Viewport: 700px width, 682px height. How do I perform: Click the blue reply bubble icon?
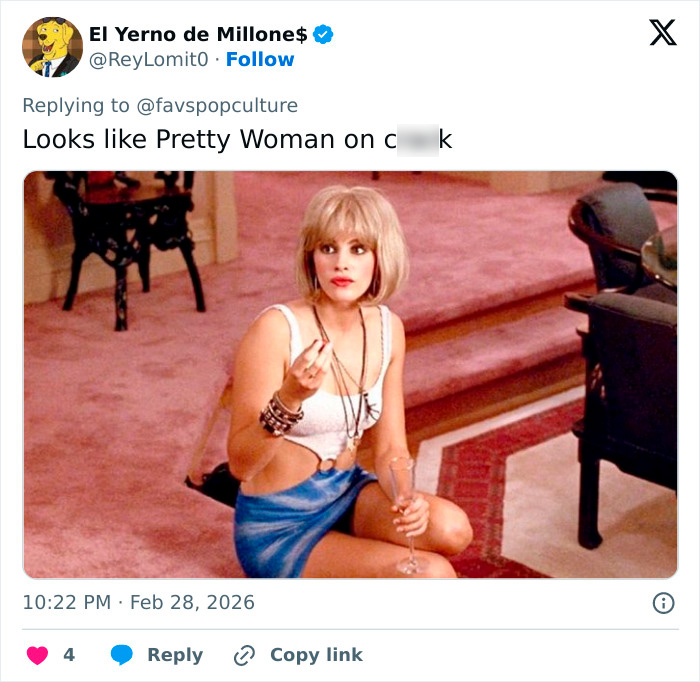[x=122, y=655]
